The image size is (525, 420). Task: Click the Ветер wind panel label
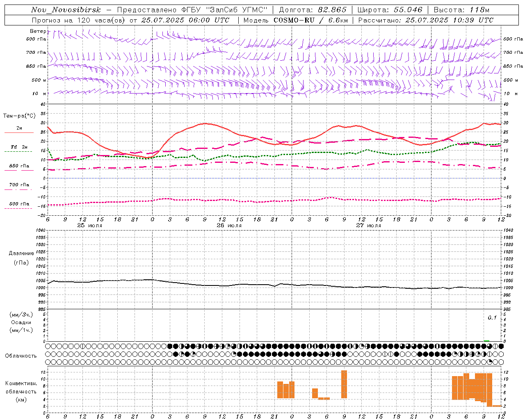[x=38, y=31]
